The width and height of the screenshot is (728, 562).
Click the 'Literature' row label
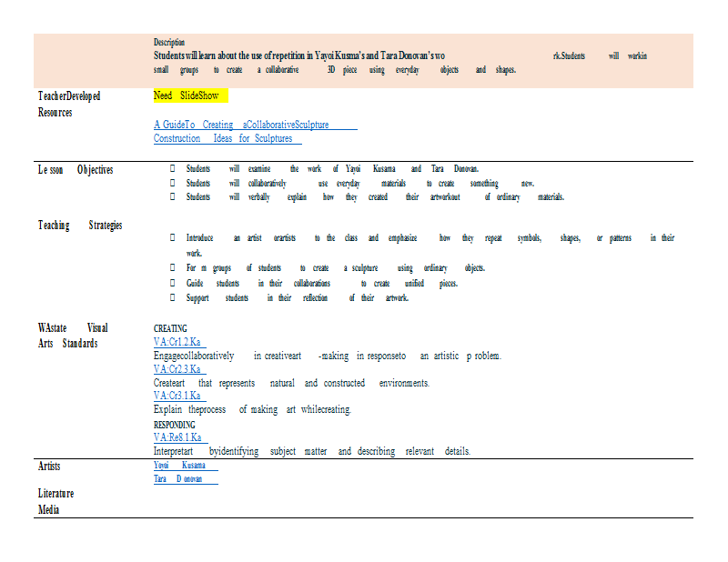(x=56, y=493)
